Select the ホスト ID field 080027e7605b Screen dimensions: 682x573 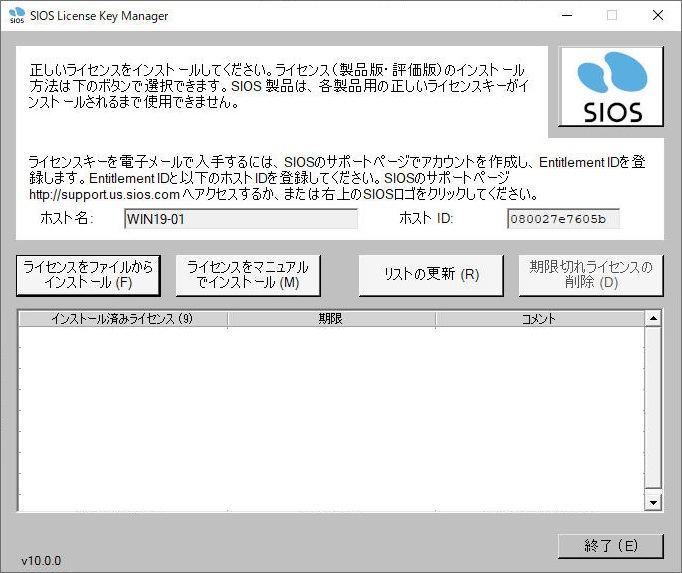click(x=563, y=219)
